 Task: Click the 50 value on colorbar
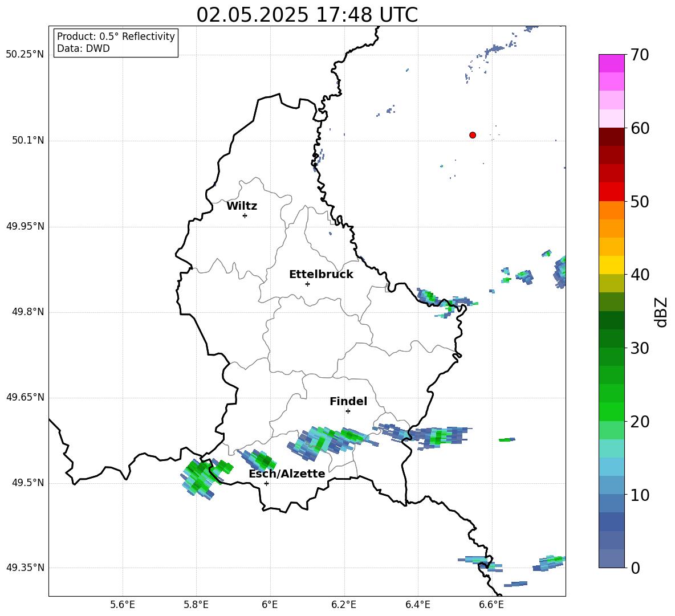pyautogui.click(x=640, y=201)
